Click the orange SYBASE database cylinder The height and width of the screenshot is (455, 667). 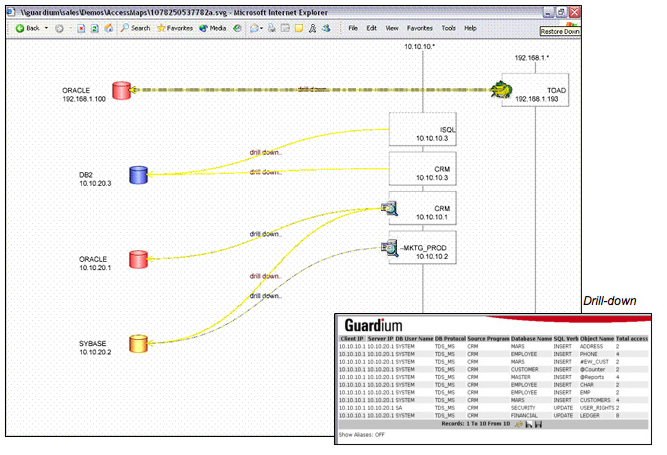tap(138, 344)
